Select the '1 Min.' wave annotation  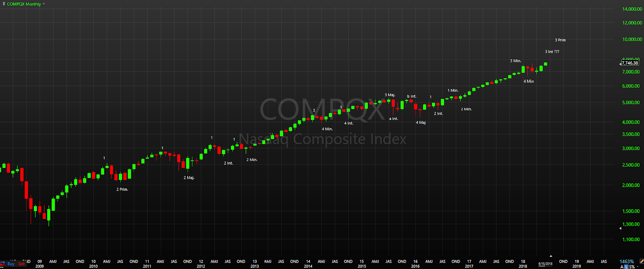(453, 91)
